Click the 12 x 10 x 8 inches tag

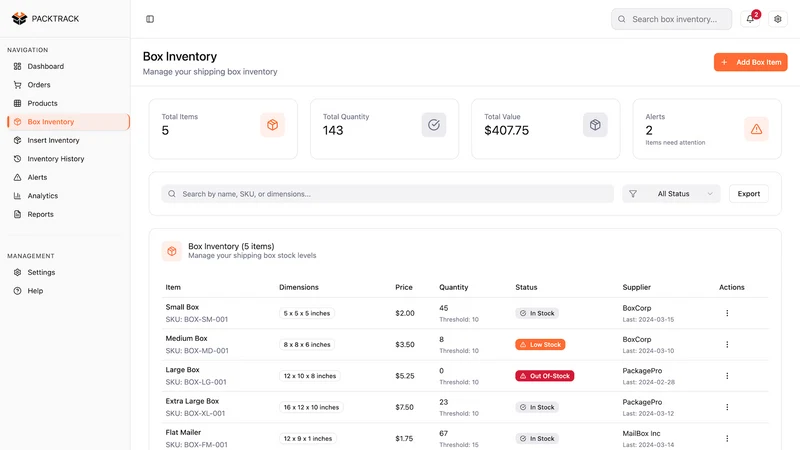(310, 376)
